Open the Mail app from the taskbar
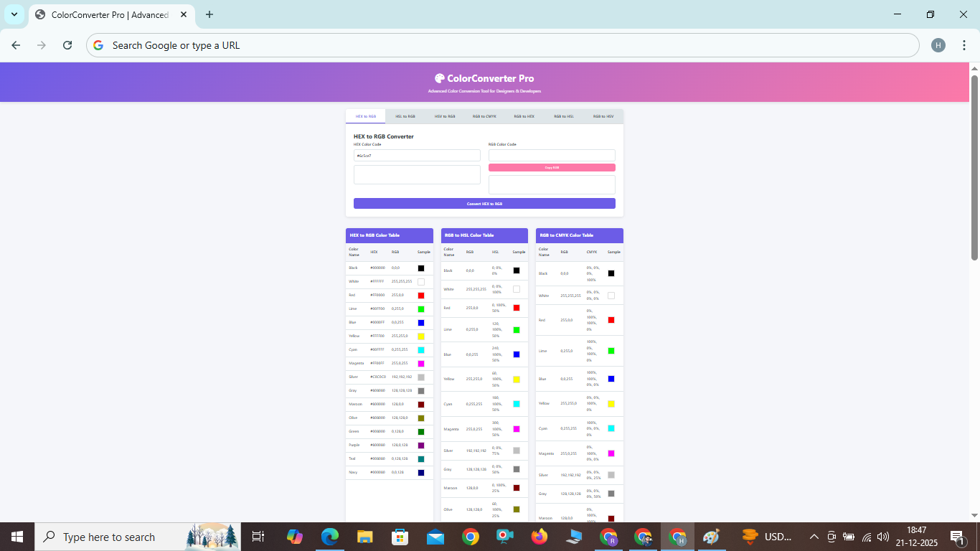 [x=434, y=537]
